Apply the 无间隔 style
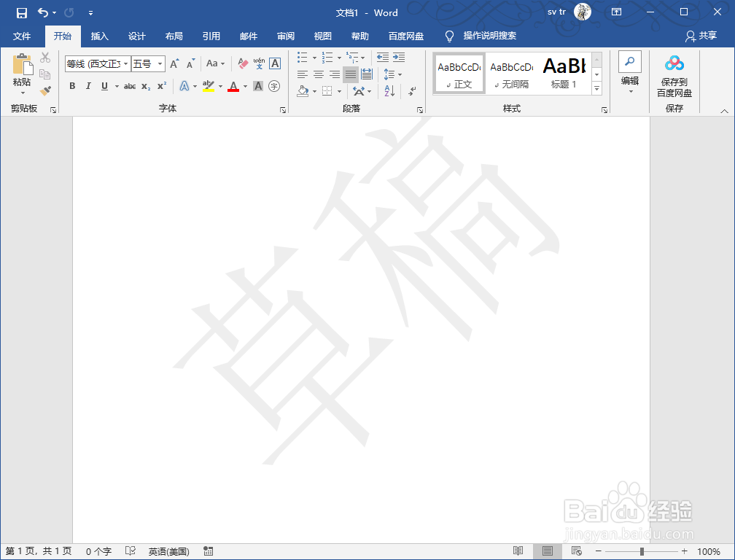The width and height of the screenshot is (735, 560). coord(511,74)
